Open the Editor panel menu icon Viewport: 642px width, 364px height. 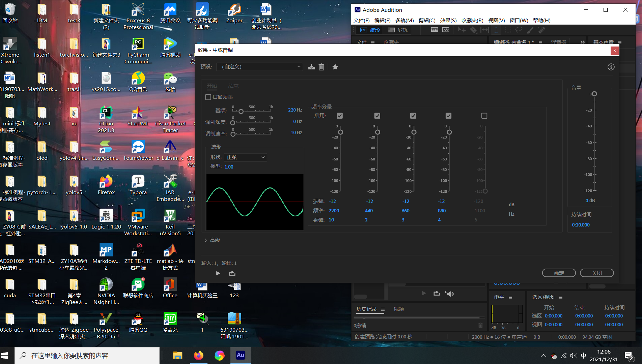540,42
